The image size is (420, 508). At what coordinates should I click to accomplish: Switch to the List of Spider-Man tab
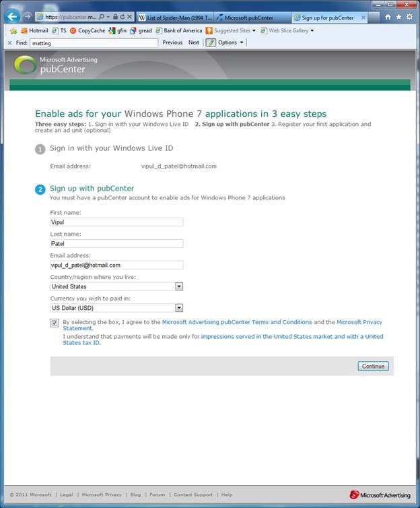[x=175, y=18]
